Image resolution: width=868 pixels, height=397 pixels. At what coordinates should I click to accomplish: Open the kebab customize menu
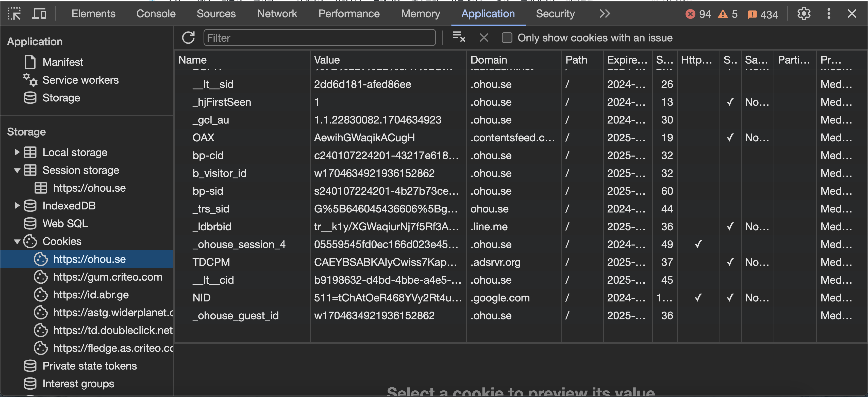point(829,14)
